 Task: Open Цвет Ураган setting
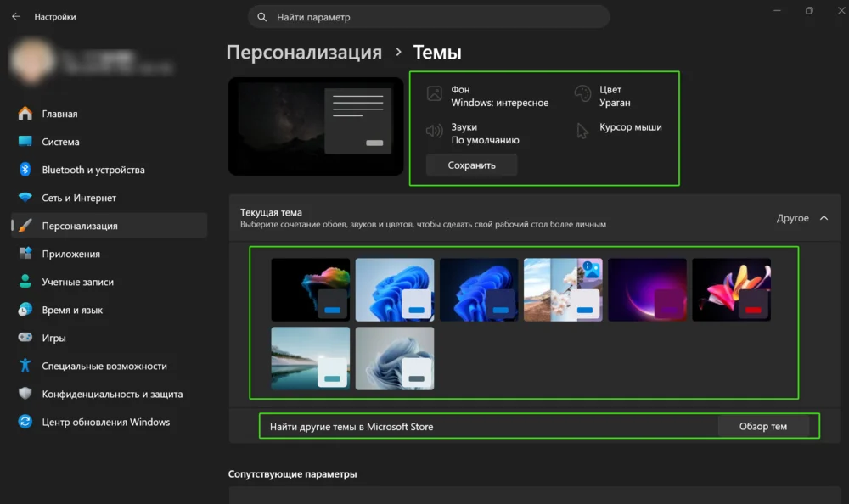click(x=603, y=96)
